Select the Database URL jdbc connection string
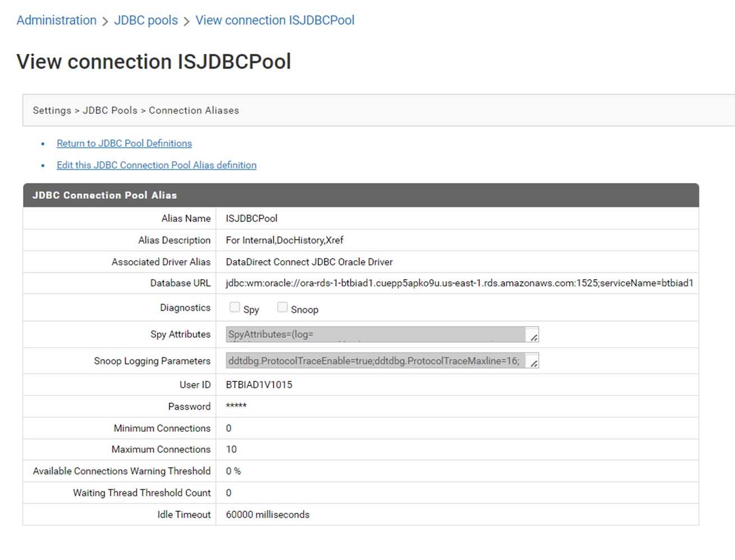 tap(459, 283)
